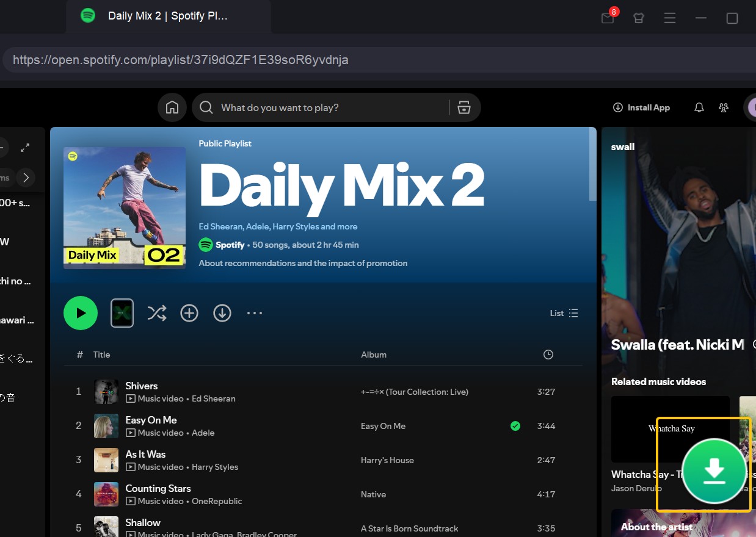Image resolution: width=756 pixels, height=537 pixels.
Task: Open the notifications bell
Action: point(699,107)
